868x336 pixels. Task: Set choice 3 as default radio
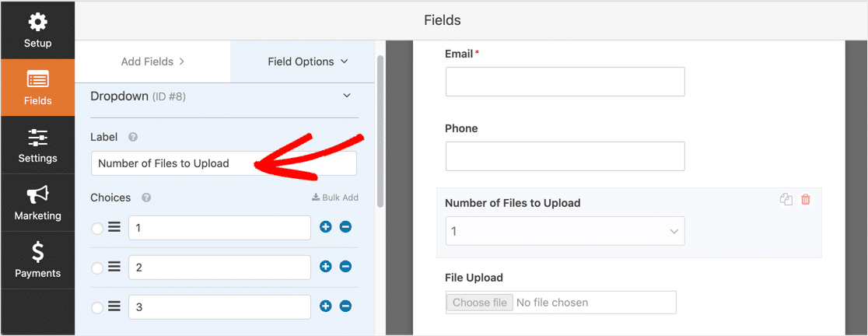97,308
